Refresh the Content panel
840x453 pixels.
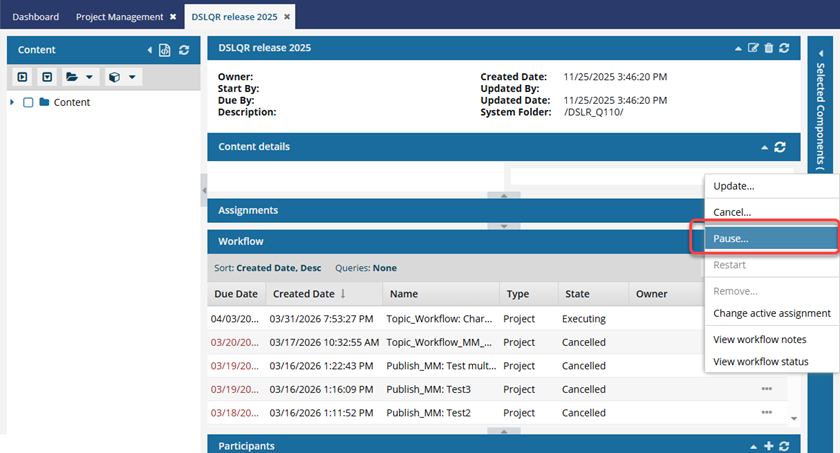point(184,50)
